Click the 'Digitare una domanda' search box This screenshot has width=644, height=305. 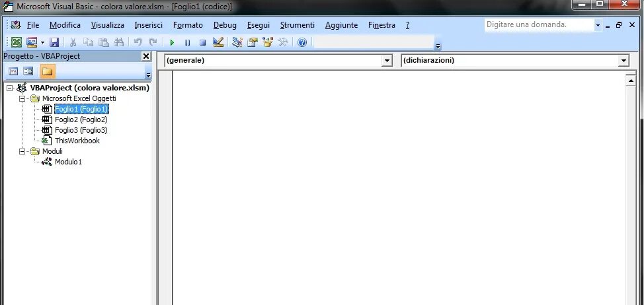click(x=539, y=24)
